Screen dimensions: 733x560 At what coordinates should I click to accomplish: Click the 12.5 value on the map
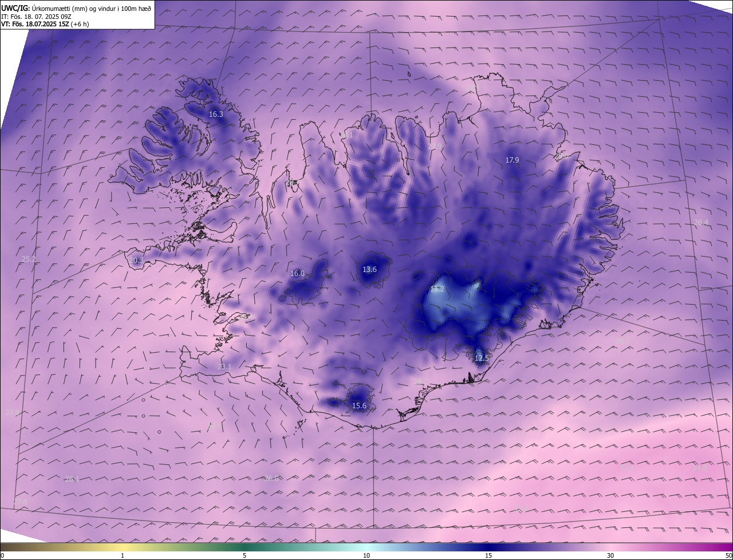click(x=482, y=358)
